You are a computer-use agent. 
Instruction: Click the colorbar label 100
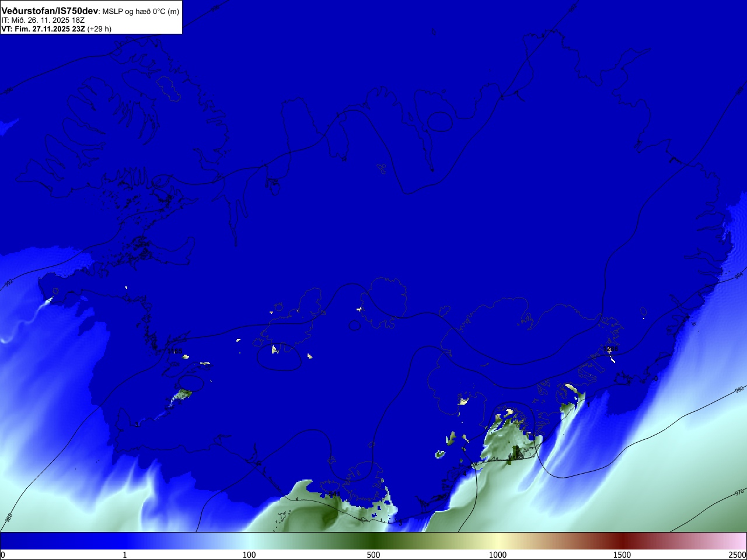[x=249, y=555]
